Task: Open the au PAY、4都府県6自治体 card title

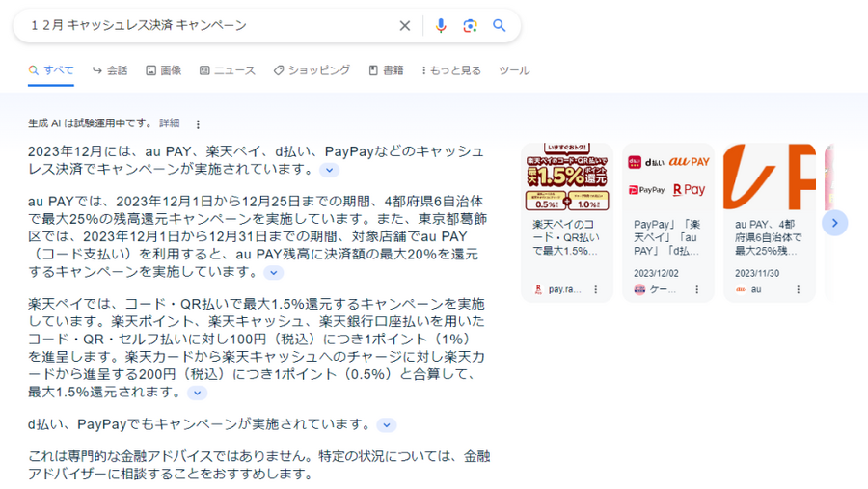Action: click(769, 237)
